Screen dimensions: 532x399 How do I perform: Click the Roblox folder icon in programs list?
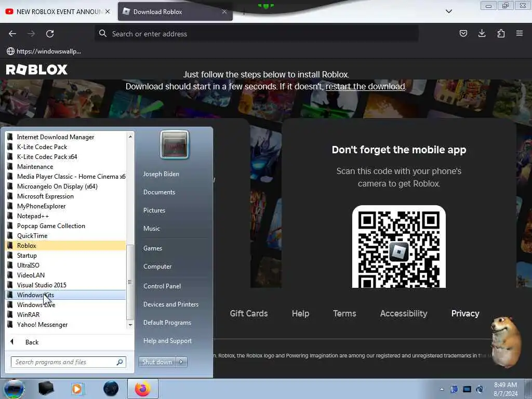click(10, 245)
